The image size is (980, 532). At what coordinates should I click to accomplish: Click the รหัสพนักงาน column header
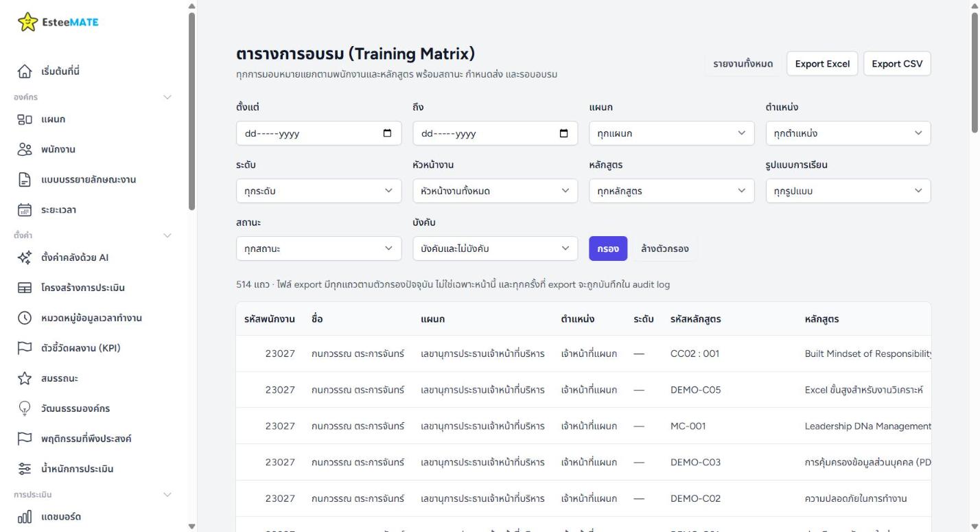click(270, 319)
